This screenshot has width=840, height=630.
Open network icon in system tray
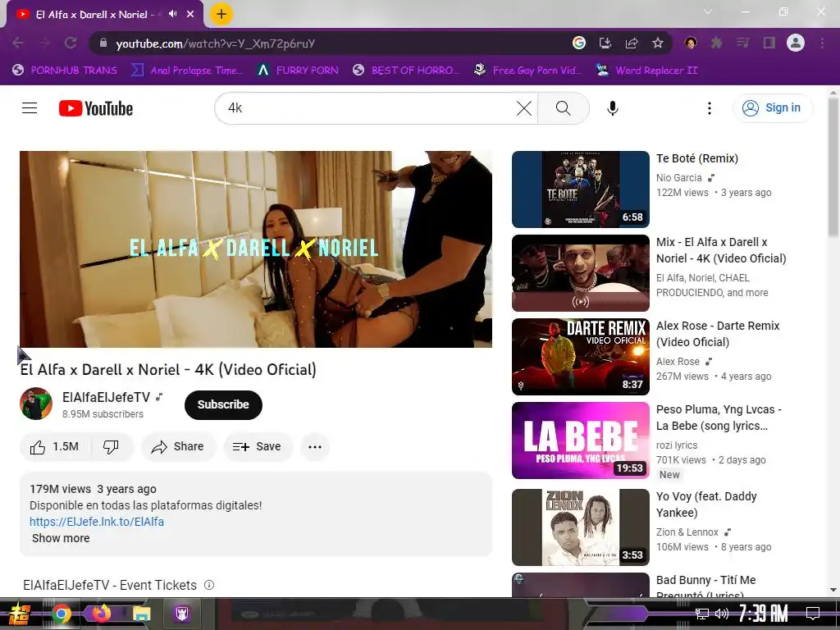(x=701, y=614)
